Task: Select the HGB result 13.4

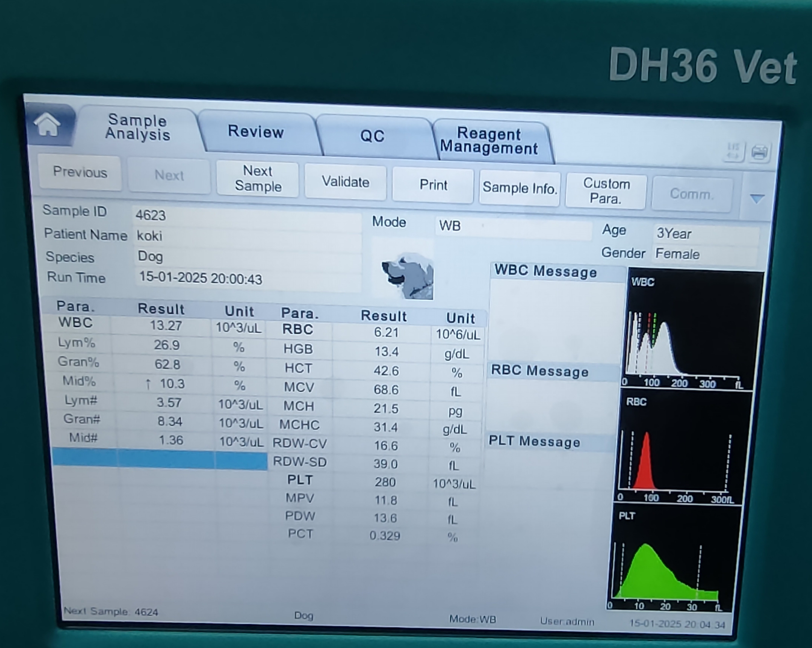Action: [x=386, y=352]
